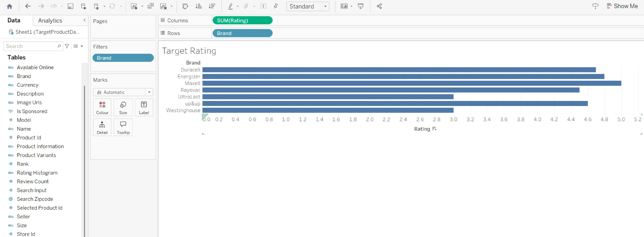Screen dimensions: 644x237
Task: Clear the sheet icon
Action: click(x=163, y=6)
